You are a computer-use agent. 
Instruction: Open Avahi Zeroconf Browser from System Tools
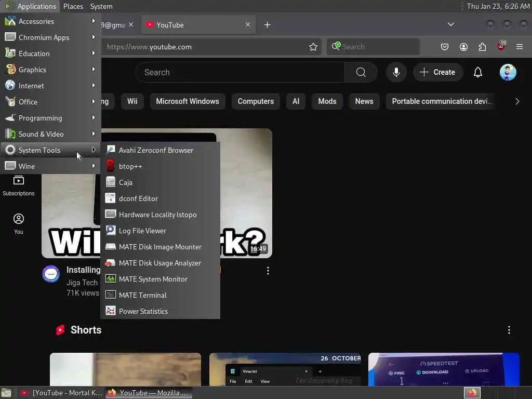(x=161, y=150)
